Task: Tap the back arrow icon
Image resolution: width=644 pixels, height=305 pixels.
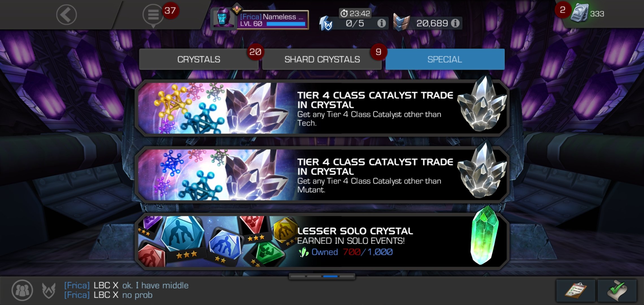Action: click(66, 15)
